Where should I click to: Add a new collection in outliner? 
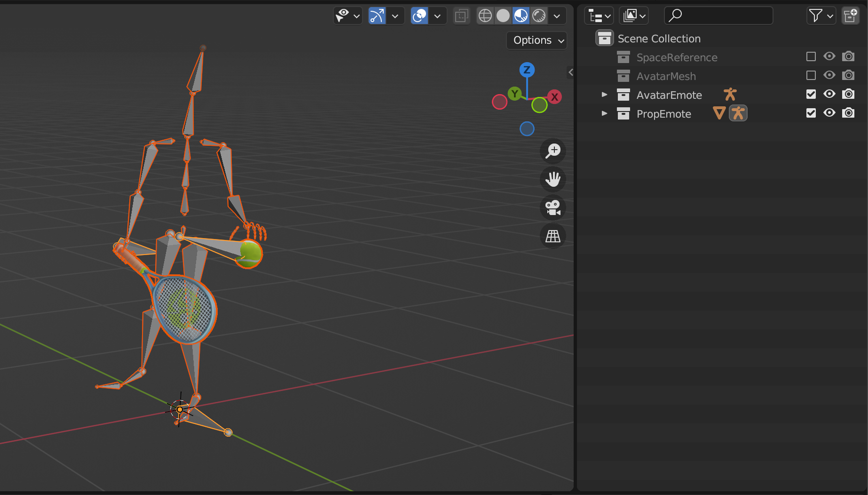[850, 16]
